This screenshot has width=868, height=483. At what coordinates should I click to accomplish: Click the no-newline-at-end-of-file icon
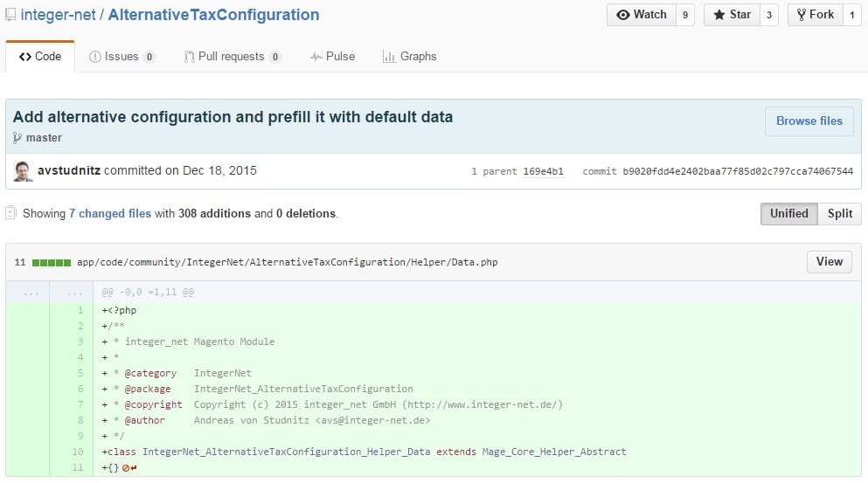pyautogui.click(x=129, y=468)
